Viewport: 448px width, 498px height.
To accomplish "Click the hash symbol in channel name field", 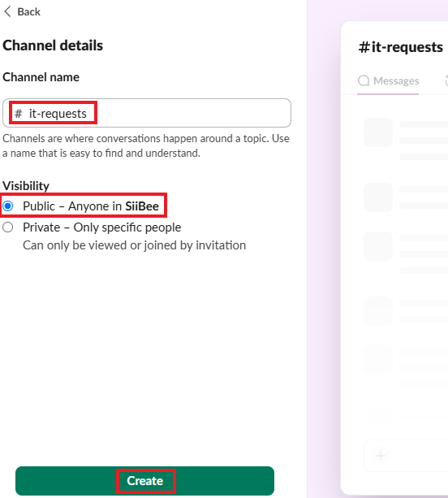I will [x=19, y=114].
